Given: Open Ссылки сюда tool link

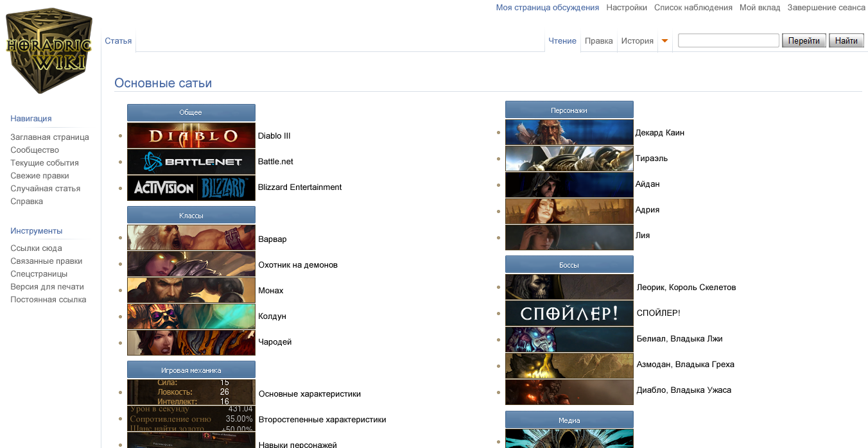Looking at the screenshot, I should pos(36,248).
